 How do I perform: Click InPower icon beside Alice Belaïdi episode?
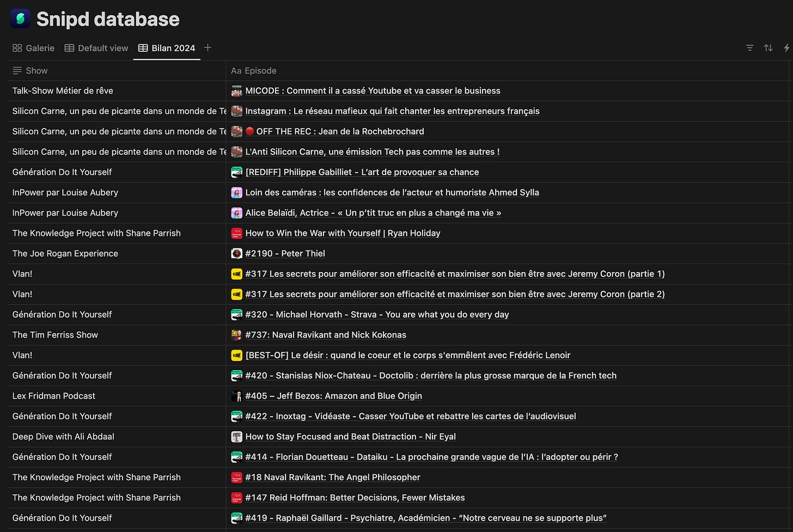[x=236, y=213]
